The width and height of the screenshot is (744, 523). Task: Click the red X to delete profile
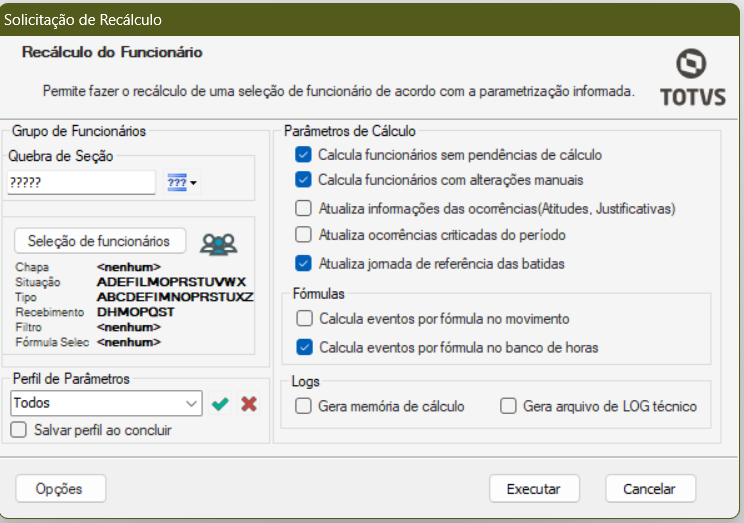point(249,404)
